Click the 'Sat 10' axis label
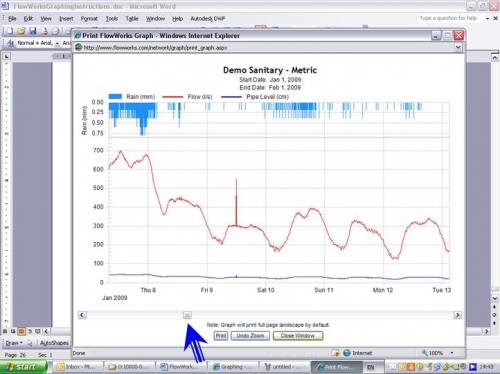Screen dimensions: 500x374 pyautogui.click(x=266, y=290)
